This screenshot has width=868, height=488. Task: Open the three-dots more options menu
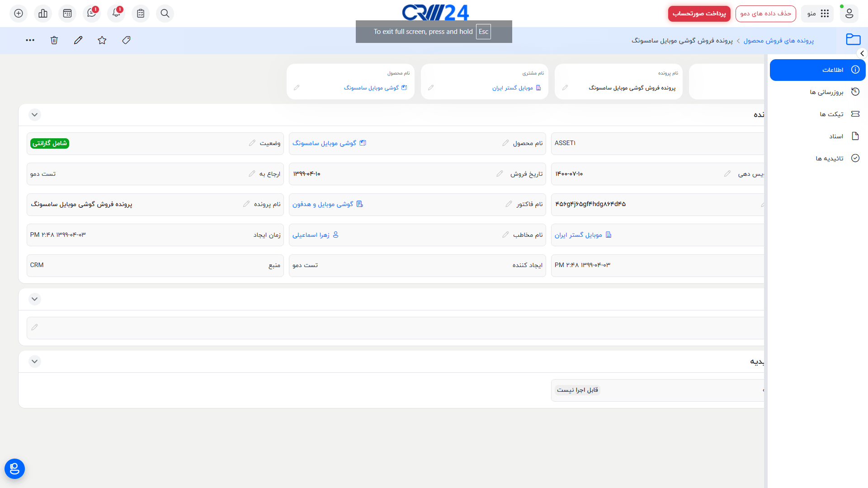pos(30,40)
